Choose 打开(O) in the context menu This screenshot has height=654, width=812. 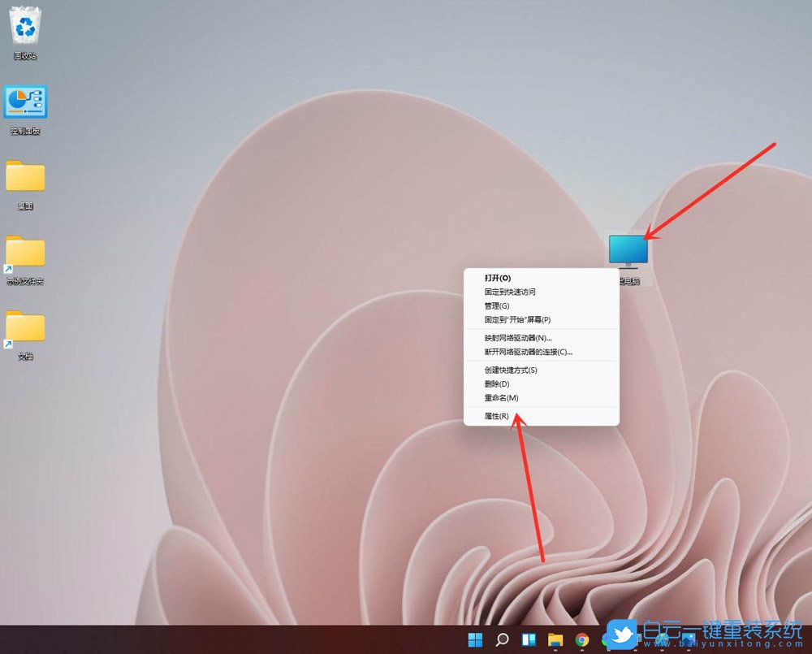pos(498,277)
